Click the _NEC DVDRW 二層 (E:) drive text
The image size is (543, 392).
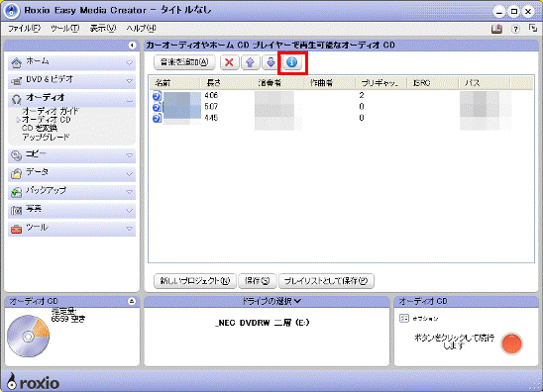click(262, 323)
